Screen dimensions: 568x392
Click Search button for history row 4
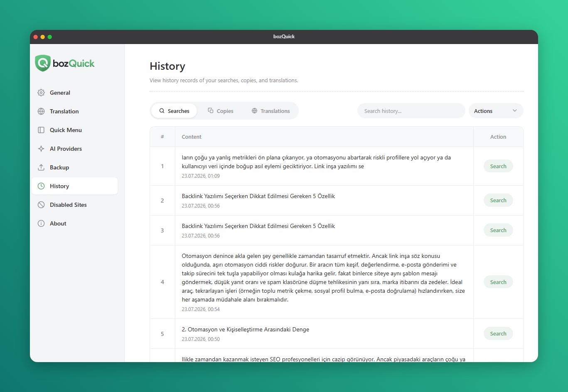pyautogui.click(x=498, y=282)
